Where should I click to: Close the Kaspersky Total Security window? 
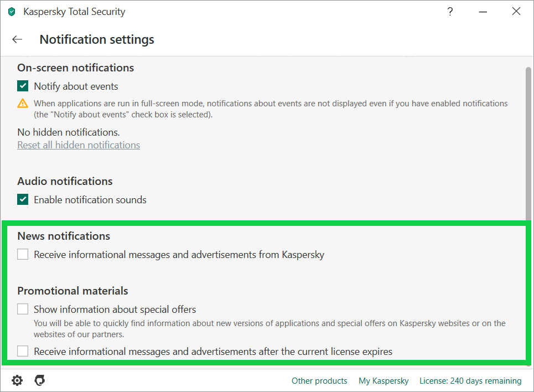pos(516,12)
